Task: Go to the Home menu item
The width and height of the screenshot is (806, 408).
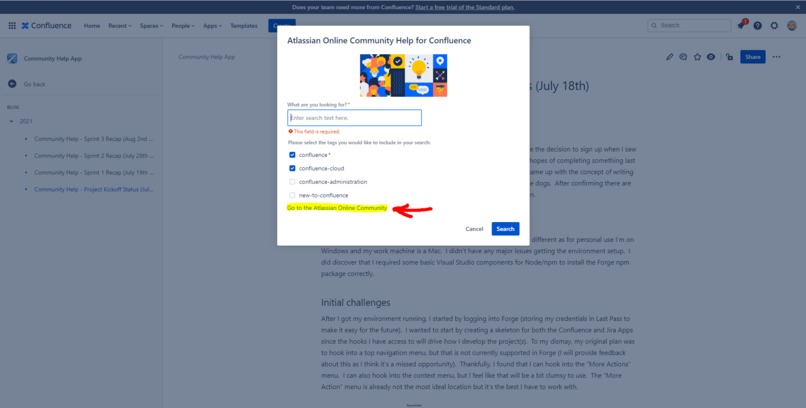Action: tap(91, 26)
